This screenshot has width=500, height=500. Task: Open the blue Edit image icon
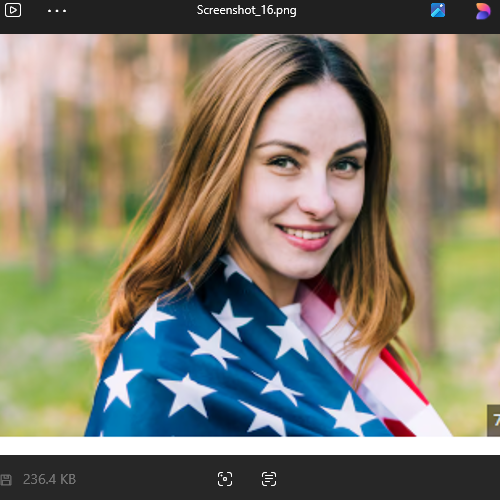pyautogui.click(x=438, y=10)
